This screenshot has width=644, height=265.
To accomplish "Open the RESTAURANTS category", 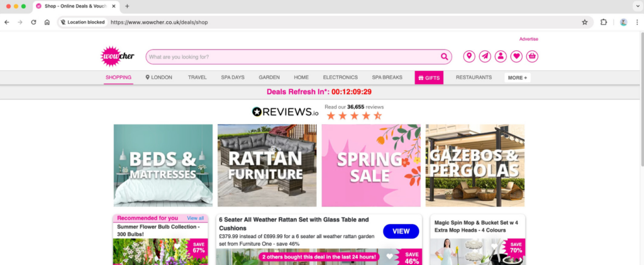I will click(x=474, y=77).
